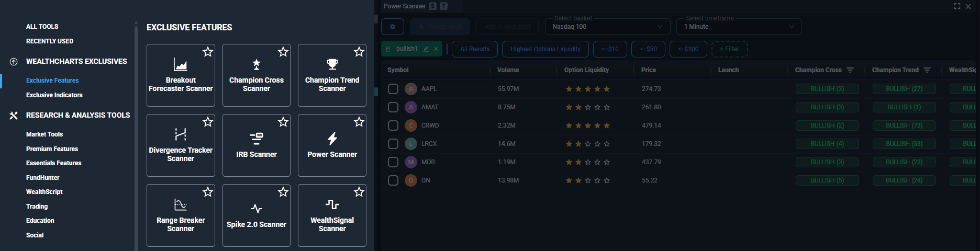
Task: Favorite Champion Cross Scanner with its star
Action: pyautogui.click(x=283, y=52)
